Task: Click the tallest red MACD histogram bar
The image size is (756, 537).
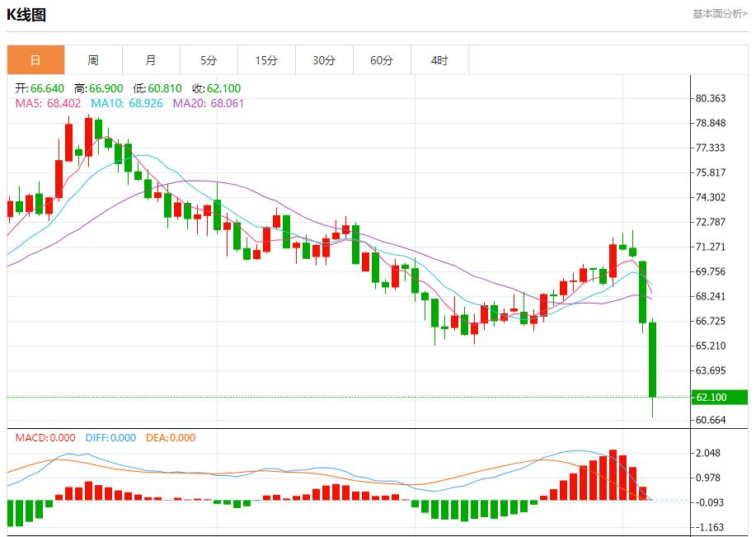Action: [x=613, y=475]
